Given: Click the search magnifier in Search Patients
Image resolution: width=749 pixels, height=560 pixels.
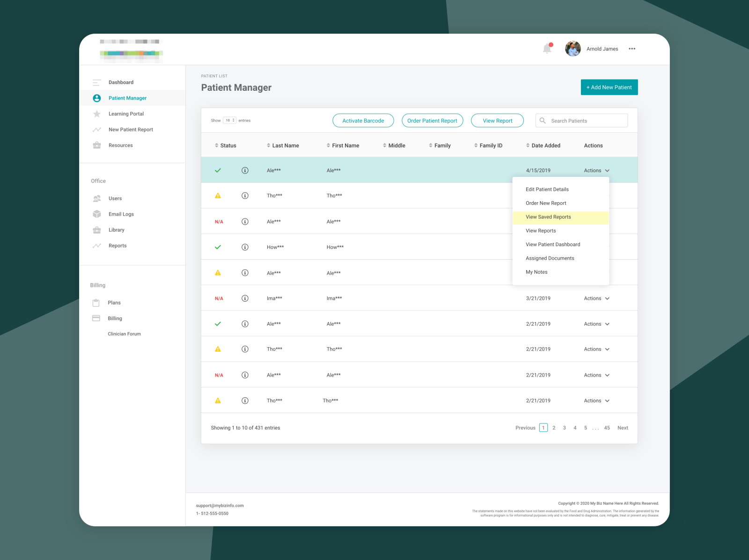Looking at the screenshot, I should (543, 120).
